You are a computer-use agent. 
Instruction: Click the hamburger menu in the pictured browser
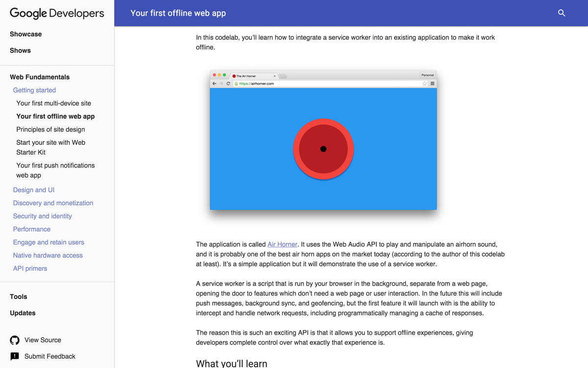pyautogui.click(x=434, y=83)
